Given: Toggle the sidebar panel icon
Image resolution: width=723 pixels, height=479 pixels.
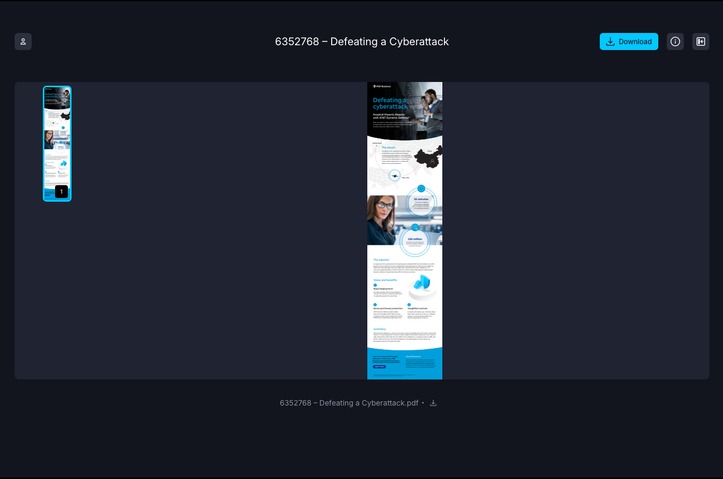Looking at the screenshot, I should click(x=700, y=41).
